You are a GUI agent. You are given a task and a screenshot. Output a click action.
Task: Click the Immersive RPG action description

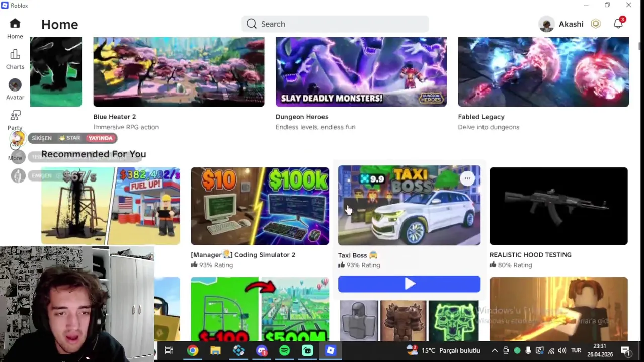tap(126, 127)
